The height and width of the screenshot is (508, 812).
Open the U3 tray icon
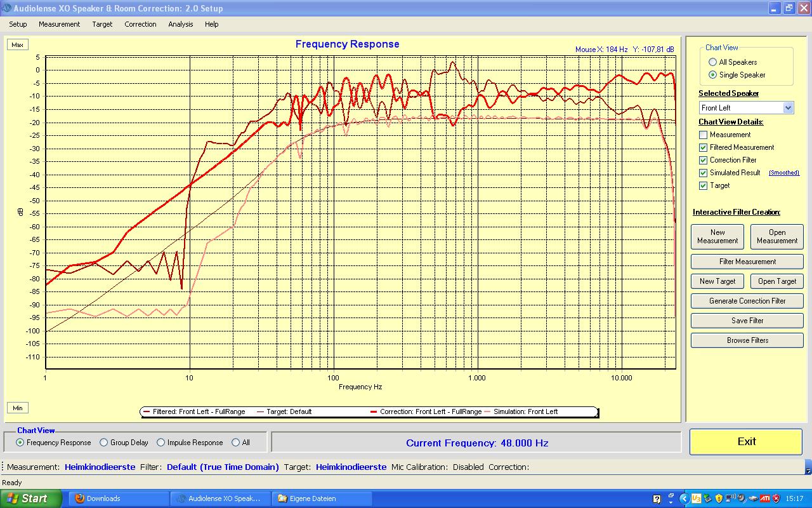click(x=696, y=498)
